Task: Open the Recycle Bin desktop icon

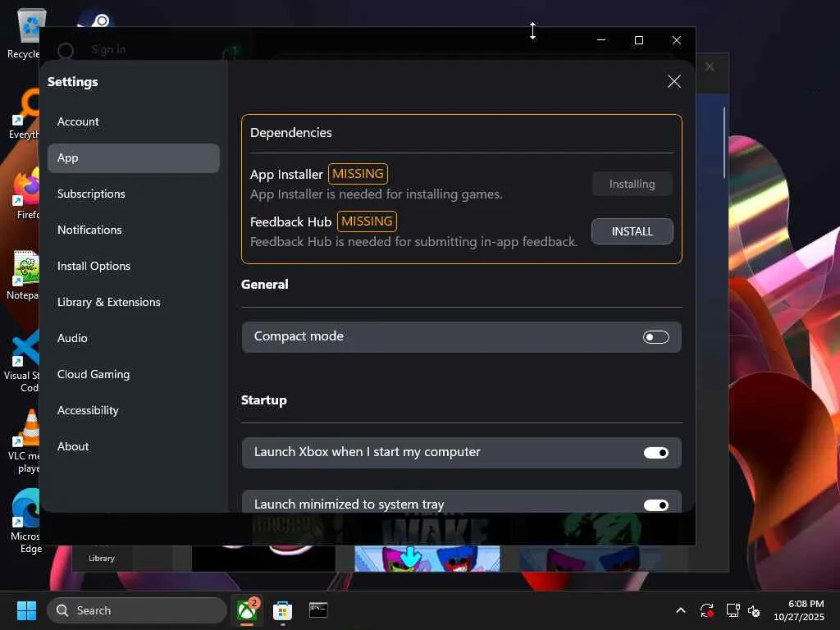Action: [24, 34]
